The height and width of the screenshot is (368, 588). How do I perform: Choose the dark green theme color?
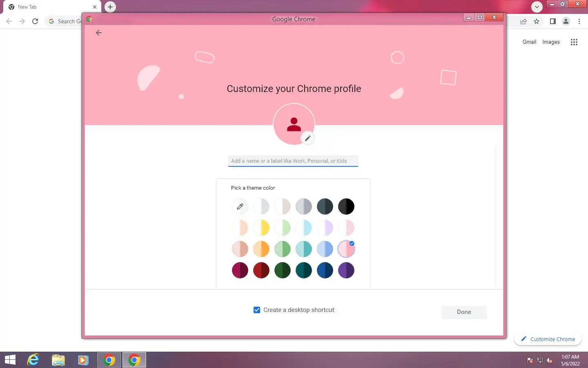(x=283, y=270)
